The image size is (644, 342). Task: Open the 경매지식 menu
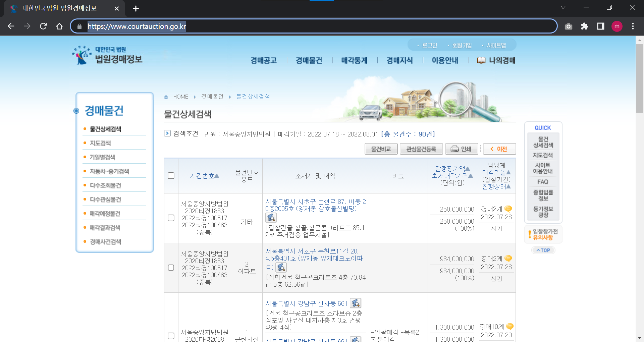399,60
